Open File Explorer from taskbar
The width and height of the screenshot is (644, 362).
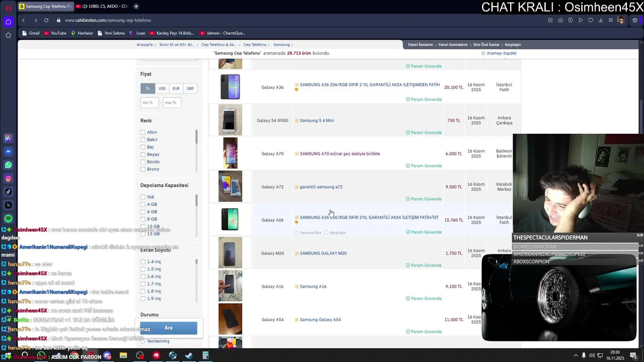[x=123, y=355]
